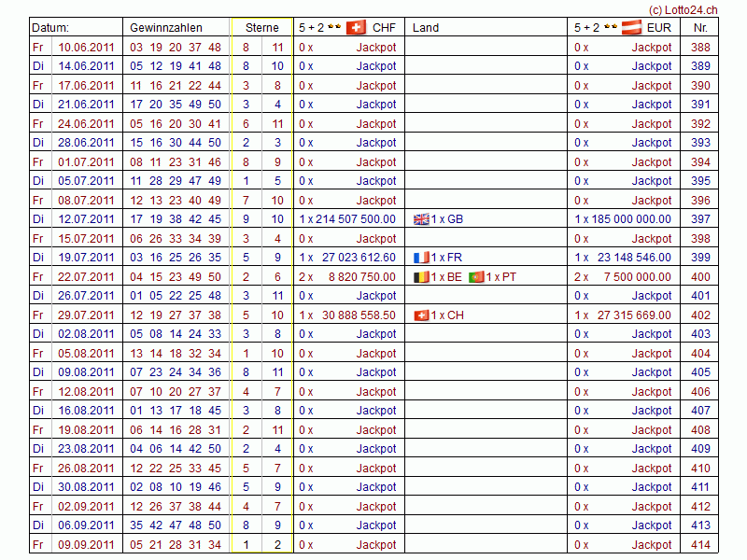Click draw number 414 in the last row
747x560 pixels.
pyautogui.click(x=700, y=545)
